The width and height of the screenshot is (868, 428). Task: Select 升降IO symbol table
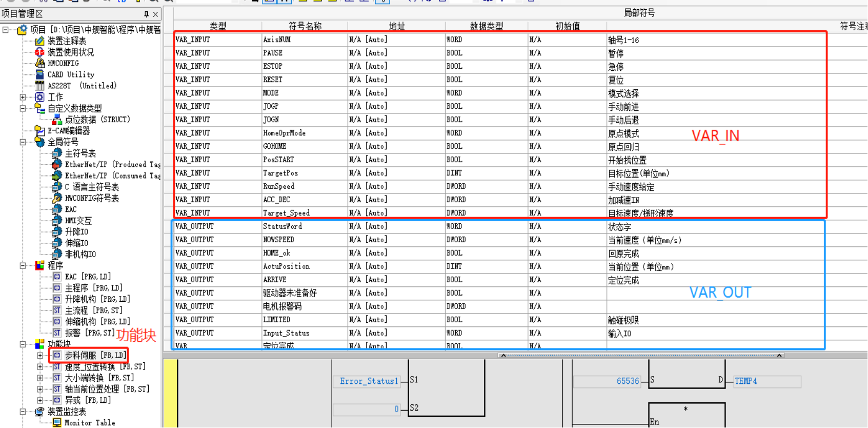76,232
